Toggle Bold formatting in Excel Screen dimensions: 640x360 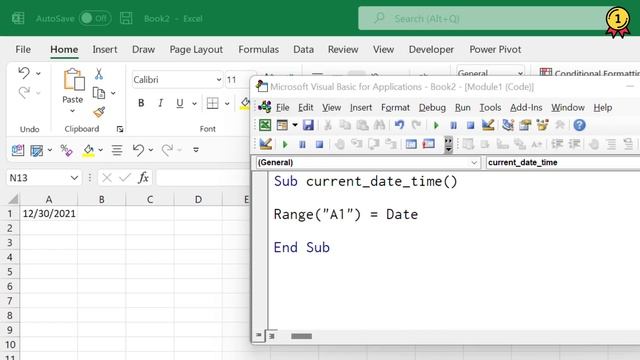click(x=141, y=103)
